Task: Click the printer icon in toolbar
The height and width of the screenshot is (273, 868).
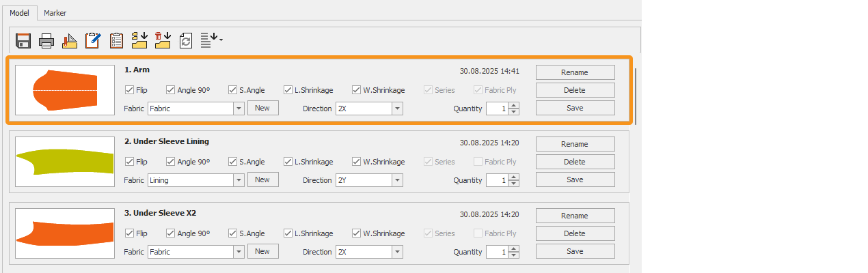Action: coord(46,41)
